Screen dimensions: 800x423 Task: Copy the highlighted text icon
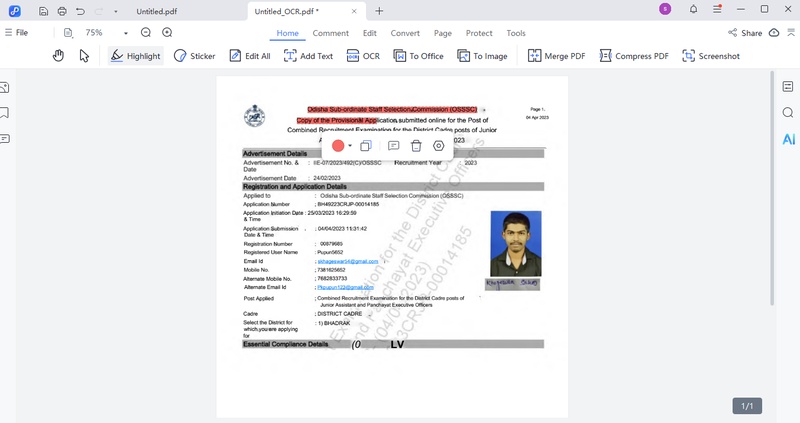(366, 146)
